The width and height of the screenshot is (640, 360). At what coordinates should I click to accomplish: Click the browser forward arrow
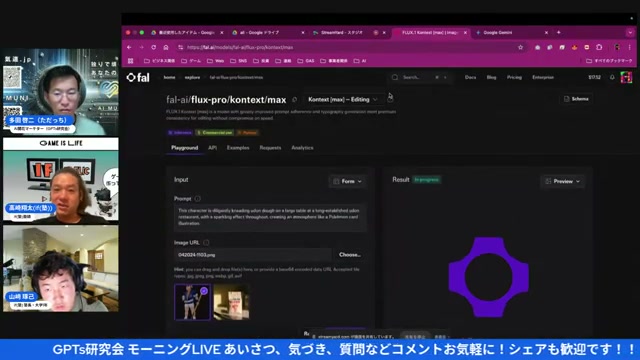(141, 47)
